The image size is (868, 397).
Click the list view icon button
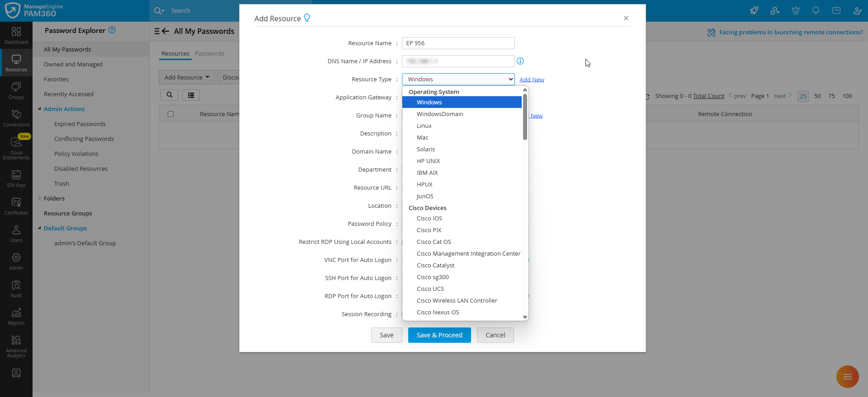191,95
